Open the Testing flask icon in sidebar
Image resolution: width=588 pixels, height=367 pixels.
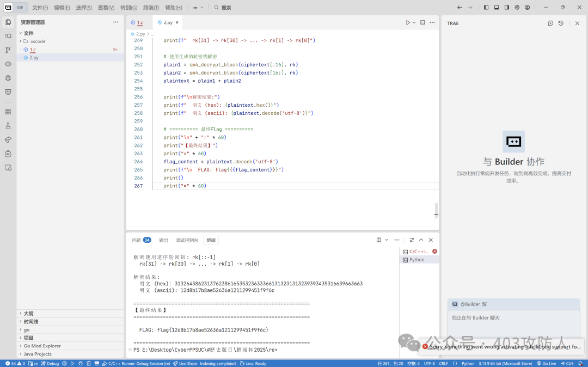point(8,125)
